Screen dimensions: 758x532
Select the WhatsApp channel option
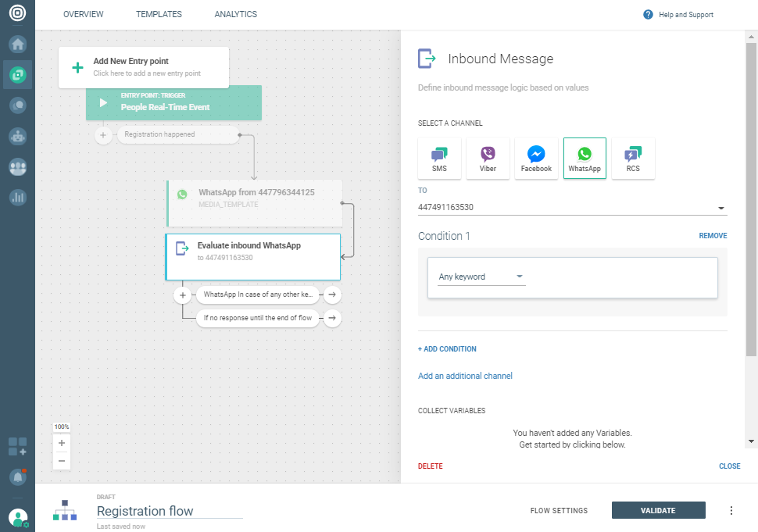click(585, 158)
